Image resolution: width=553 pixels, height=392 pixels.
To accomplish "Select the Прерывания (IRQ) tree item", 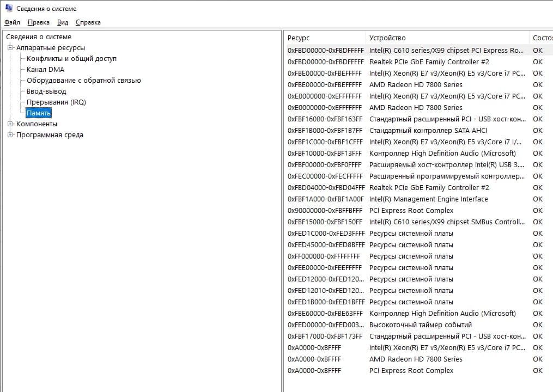I will 56,102.
